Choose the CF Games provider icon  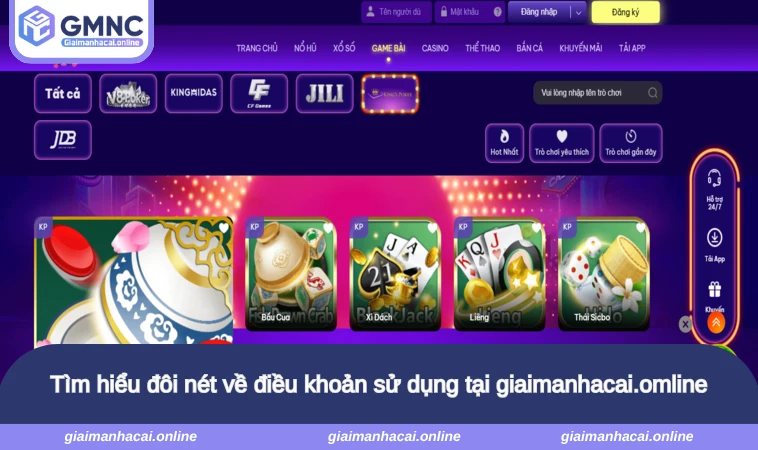(259, 94)
